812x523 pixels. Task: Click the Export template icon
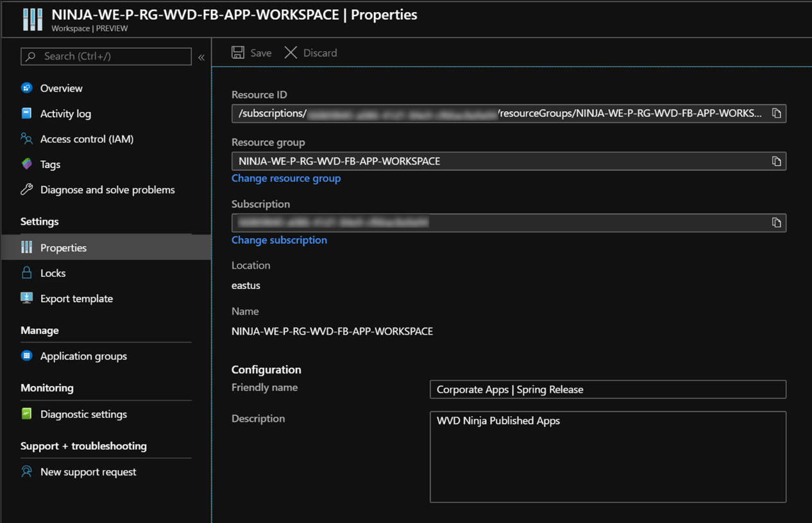[26, 298]
